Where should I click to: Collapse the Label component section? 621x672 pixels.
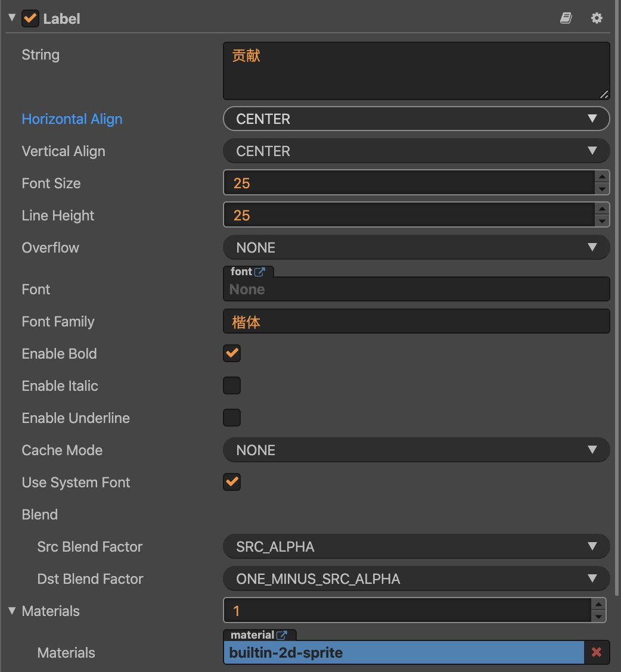(12, 18)
